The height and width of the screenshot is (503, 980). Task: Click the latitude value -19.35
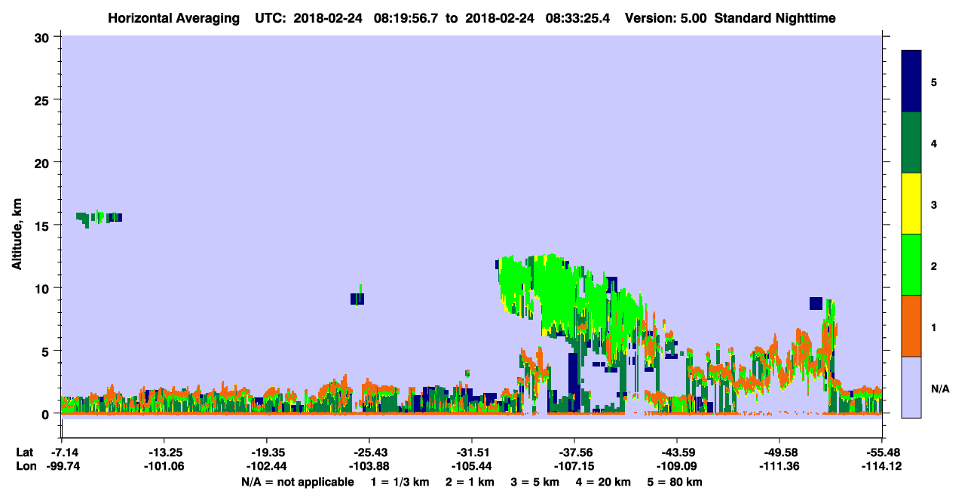click(x=266, y=452)
